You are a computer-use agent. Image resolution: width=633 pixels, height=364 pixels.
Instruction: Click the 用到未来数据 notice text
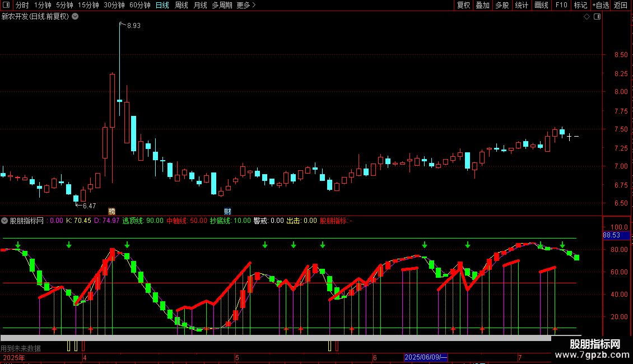(21, 348)
